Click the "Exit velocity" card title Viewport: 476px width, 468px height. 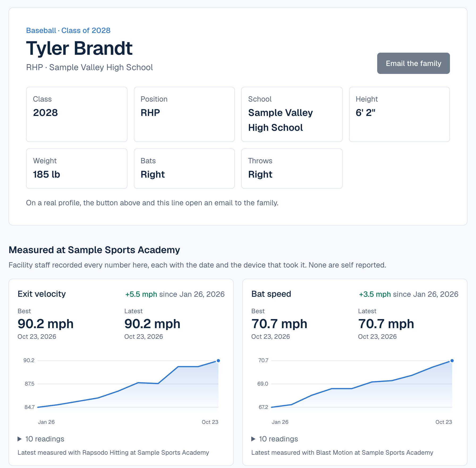(x=42, y=294)
